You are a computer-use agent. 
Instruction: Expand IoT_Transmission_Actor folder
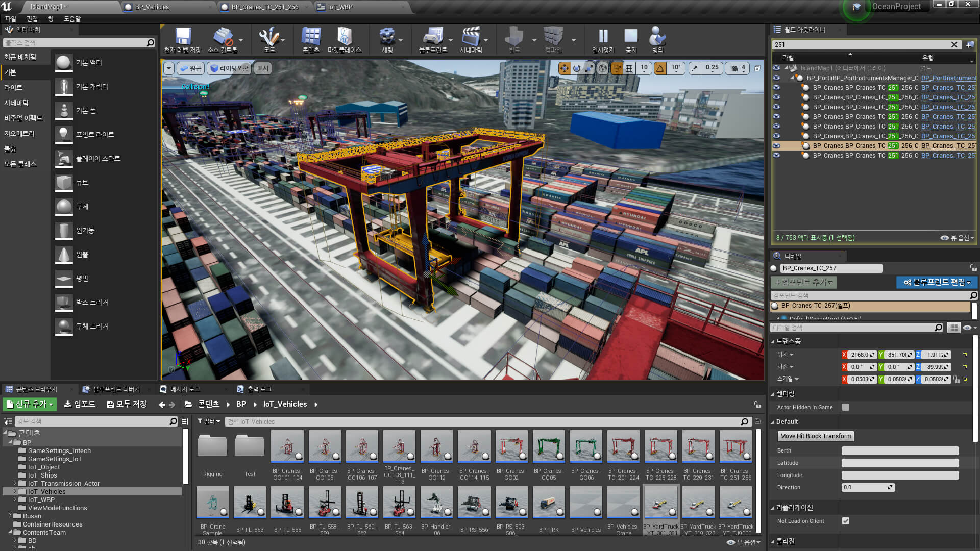[15, 483]
